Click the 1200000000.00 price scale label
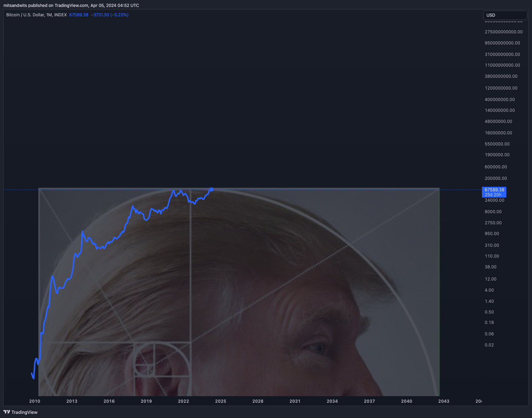The height and width of the screenshot is (418, 532). coord(501,88)
